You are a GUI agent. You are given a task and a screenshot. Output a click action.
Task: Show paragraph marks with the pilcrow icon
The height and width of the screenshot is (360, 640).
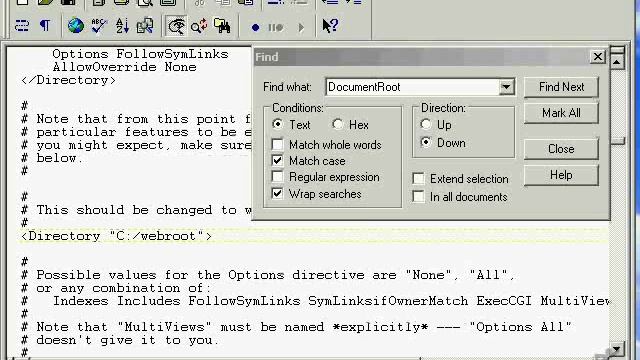coord(44,27)
